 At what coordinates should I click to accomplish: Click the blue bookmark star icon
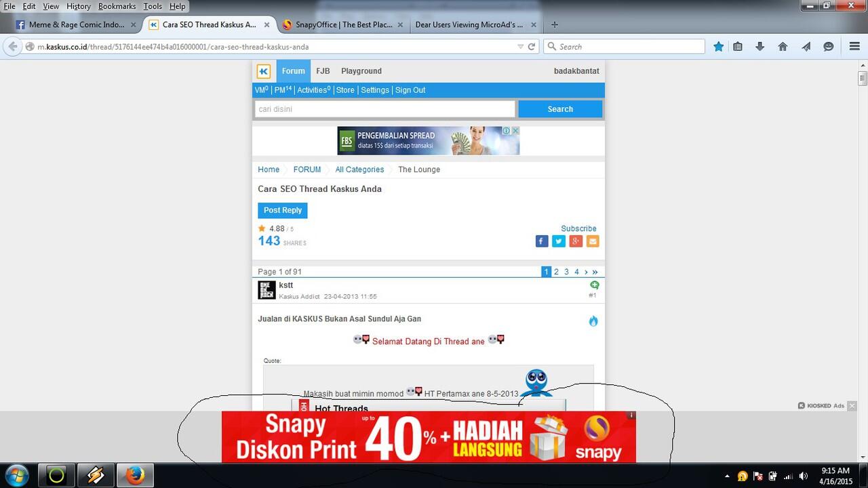click(718, 47)
